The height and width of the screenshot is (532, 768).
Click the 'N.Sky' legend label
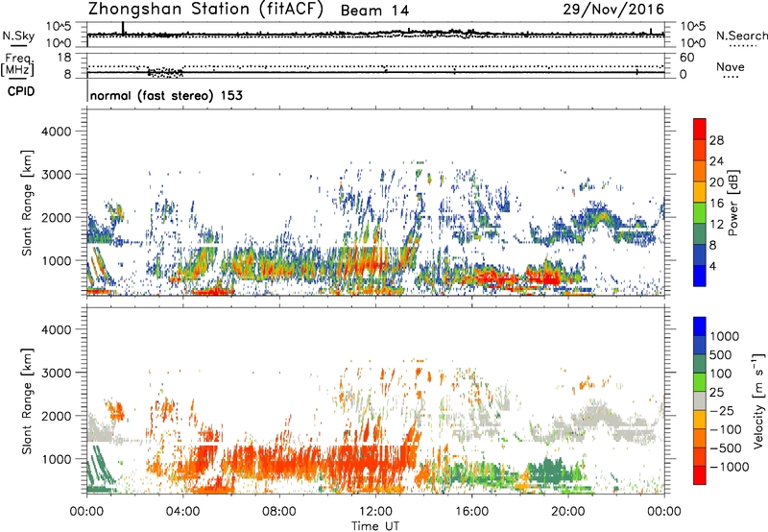(x=18, y=36)
